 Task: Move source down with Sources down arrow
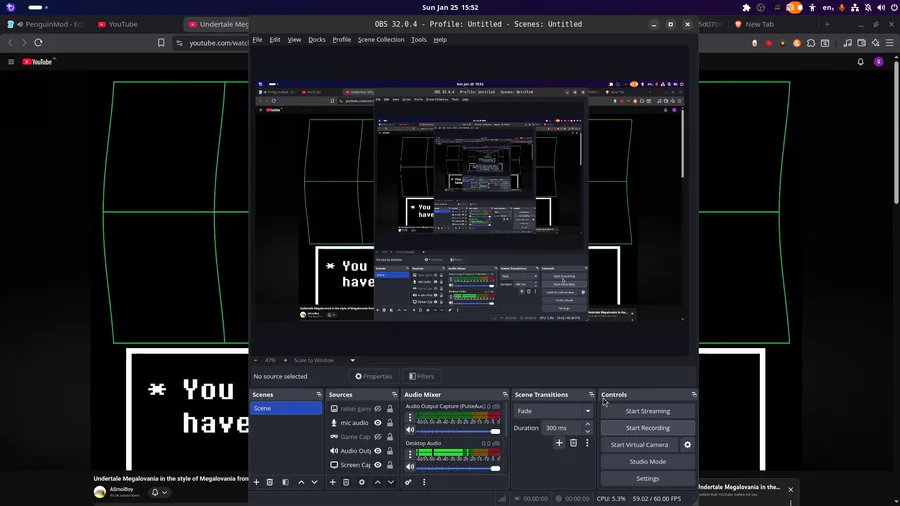[x=390, y=482]
